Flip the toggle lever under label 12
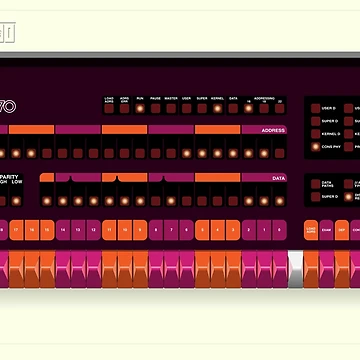The height and width of the screenshot is (360, 360). coord(94,269)
